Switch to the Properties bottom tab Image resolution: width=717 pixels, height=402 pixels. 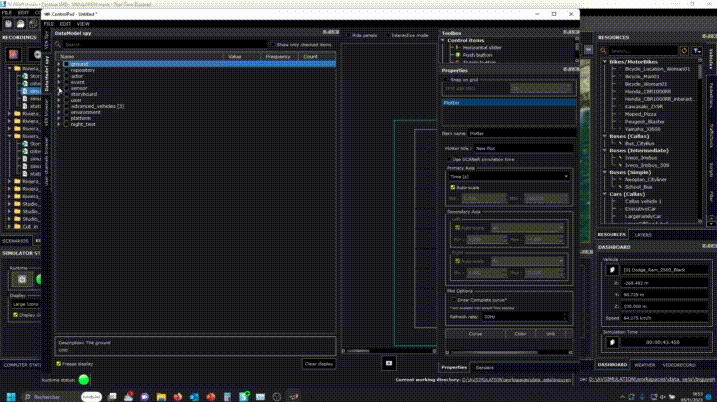[x=454, y=367]
